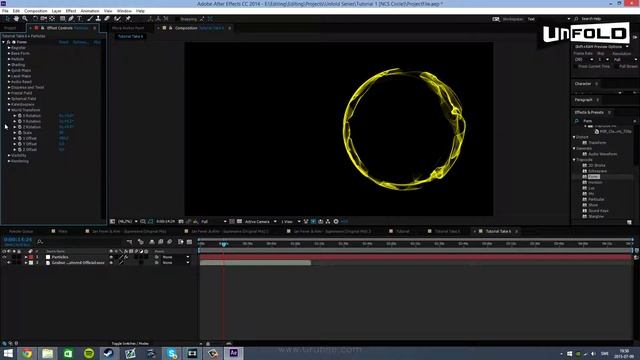
Task: Click the timeline Graph Editor icon
Action: coord(189,242)
